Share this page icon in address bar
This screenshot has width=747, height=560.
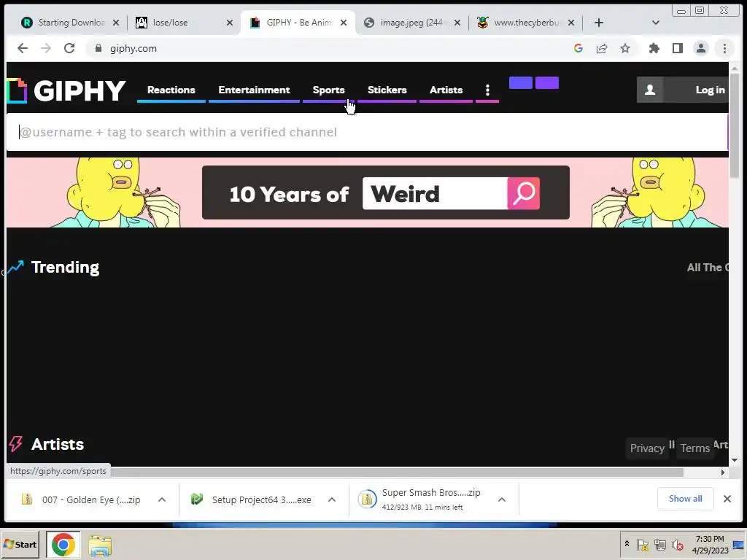click(602, 48)
